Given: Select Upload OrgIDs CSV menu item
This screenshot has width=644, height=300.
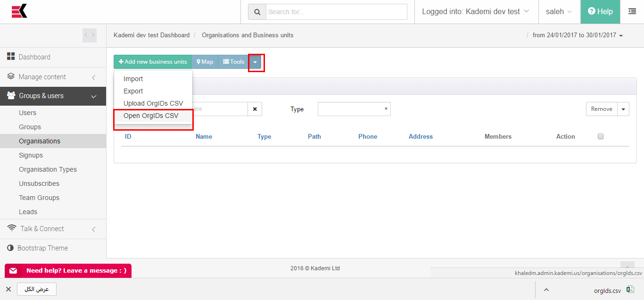Looking at the screenshot, I should [153, 103].
